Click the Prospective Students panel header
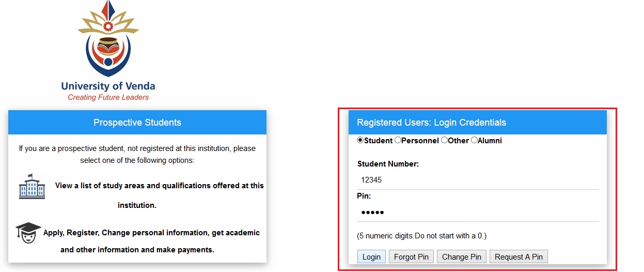 (137, 123)
